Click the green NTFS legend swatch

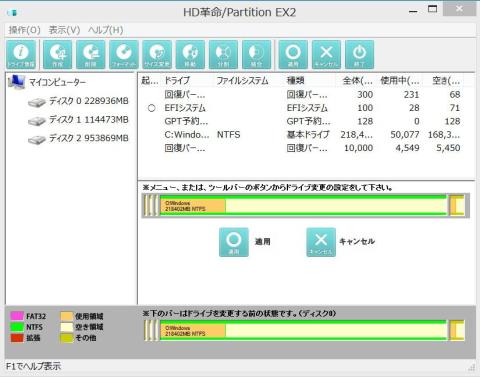[x=17, y=327]
